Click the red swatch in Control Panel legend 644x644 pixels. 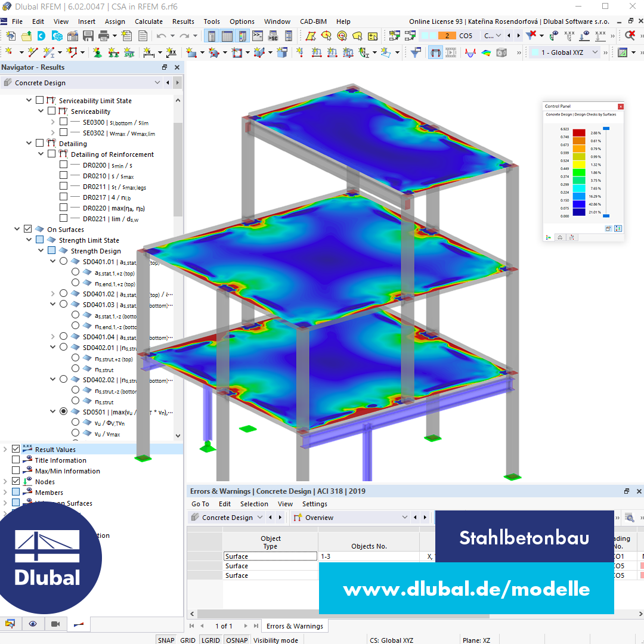pos(578,132)
